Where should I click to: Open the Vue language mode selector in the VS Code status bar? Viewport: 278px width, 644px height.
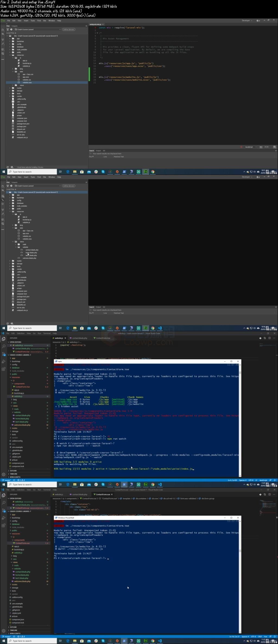coord(266,637)
